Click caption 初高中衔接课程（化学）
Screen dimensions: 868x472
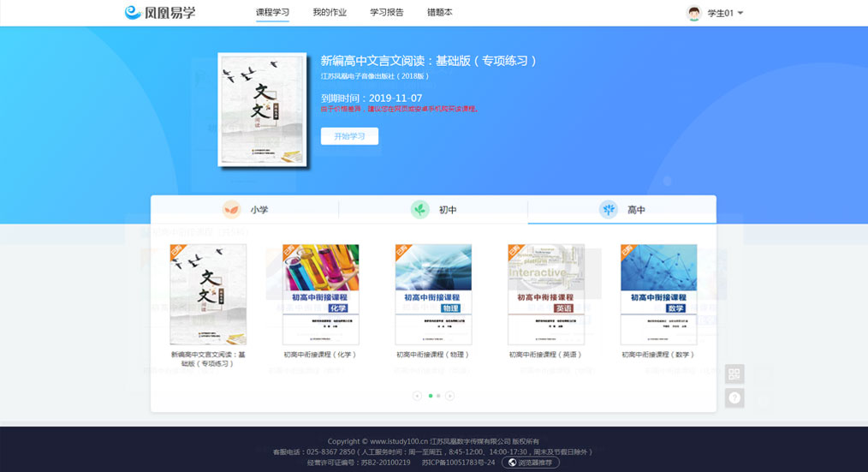coord(320,355)
